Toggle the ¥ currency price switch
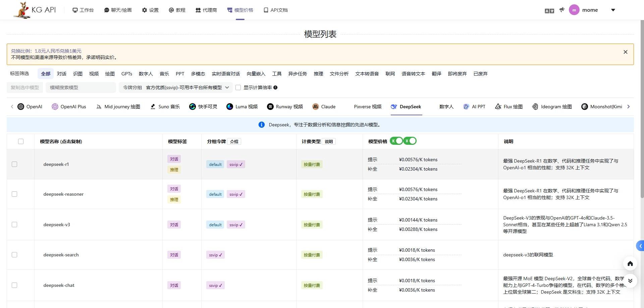This screenshot has height=308, width=644. tap(410, 141)
